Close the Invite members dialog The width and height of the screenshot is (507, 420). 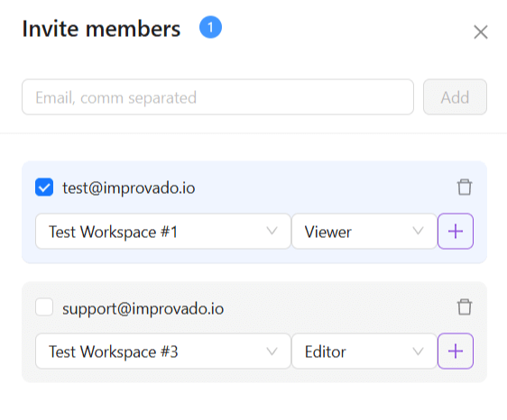481,32
